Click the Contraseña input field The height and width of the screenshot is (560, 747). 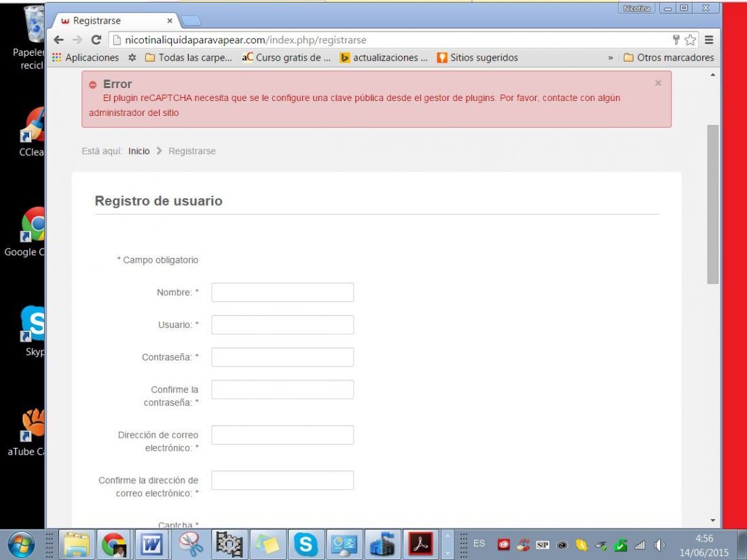(283, 357)
